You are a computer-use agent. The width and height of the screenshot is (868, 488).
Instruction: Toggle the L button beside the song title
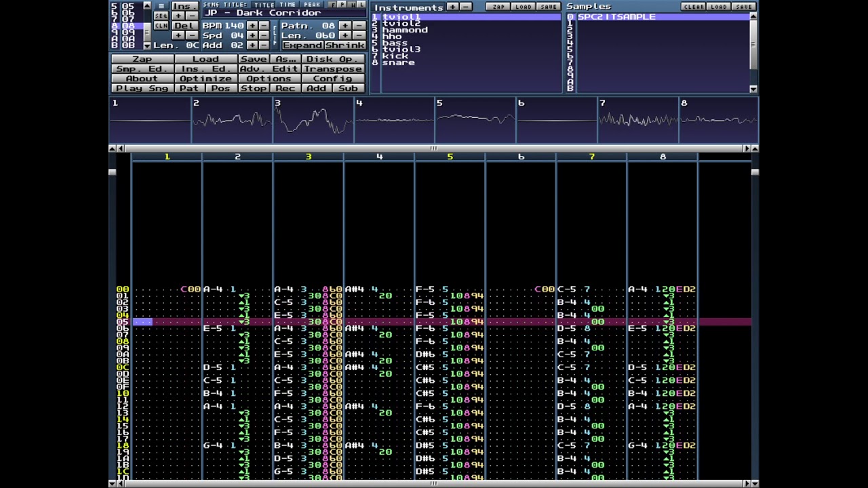[x=361, y=5]
